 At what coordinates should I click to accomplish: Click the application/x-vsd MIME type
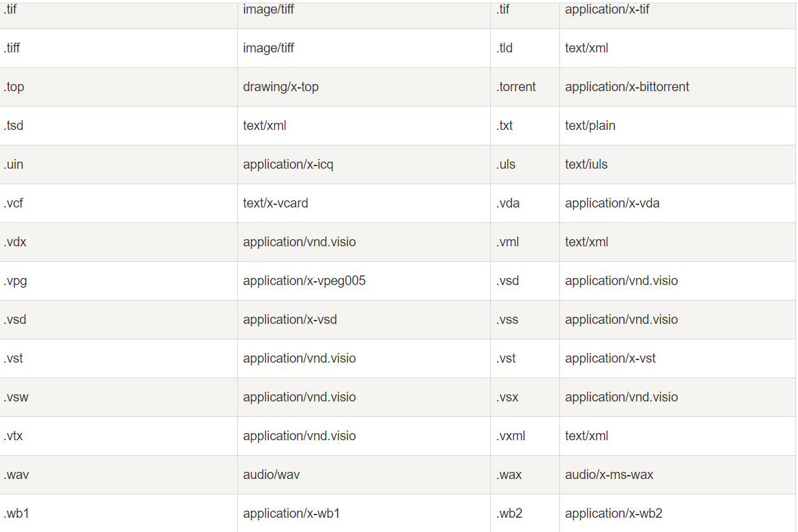[x=364, y=319]
